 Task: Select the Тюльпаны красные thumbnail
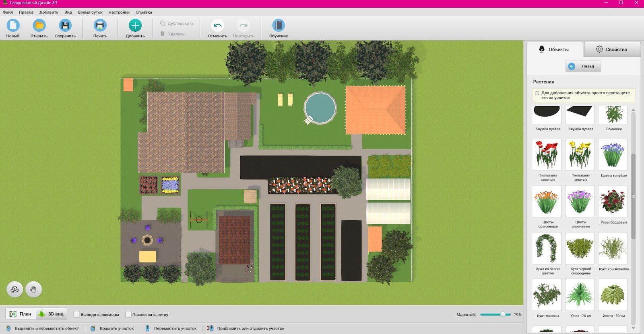click(x=547, y=155)
